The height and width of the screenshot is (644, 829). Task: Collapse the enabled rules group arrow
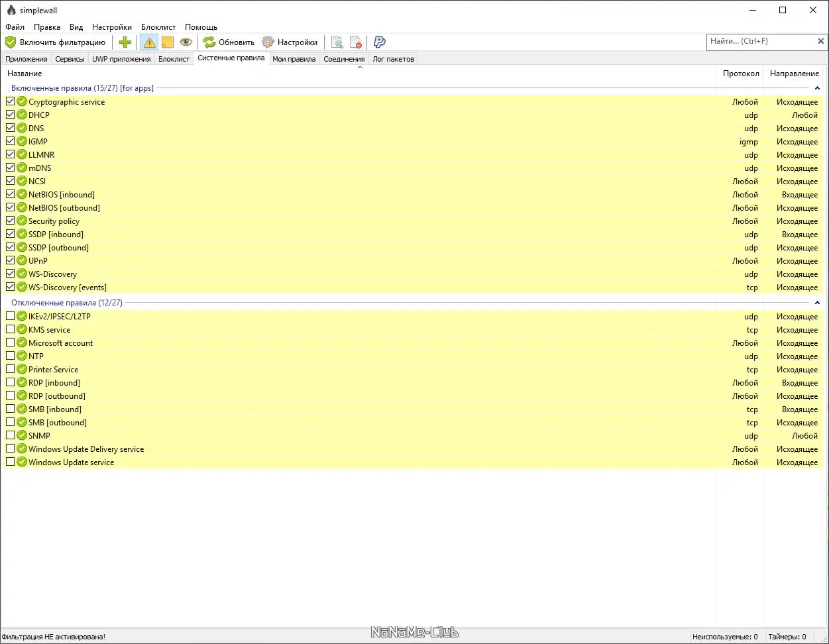point(817,88)
